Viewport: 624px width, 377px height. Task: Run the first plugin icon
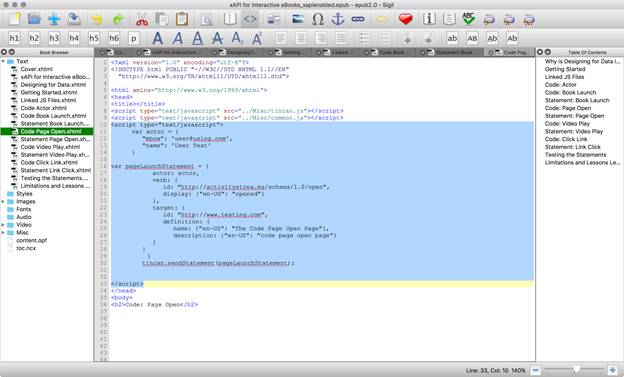[489, 20]
